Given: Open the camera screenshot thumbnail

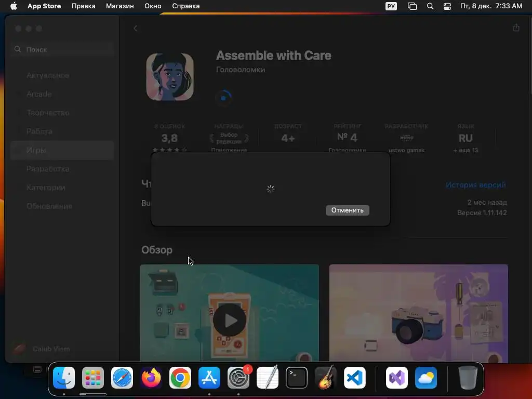Looking at the screenshot, I should (419, 313).
